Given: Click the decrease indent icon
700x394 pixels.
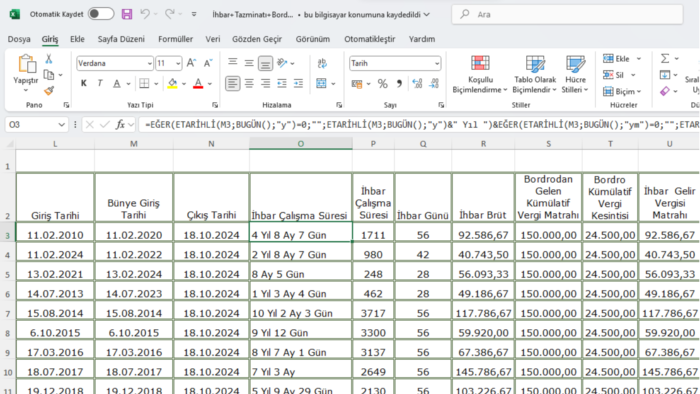Looking at the screenshot, I should [x=282, y=83].
